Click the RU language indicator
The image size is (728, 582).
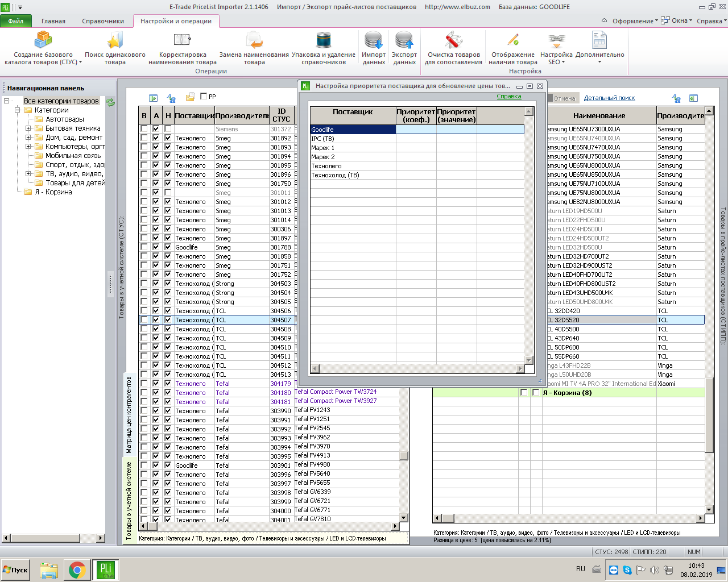(x=581, y=569)
